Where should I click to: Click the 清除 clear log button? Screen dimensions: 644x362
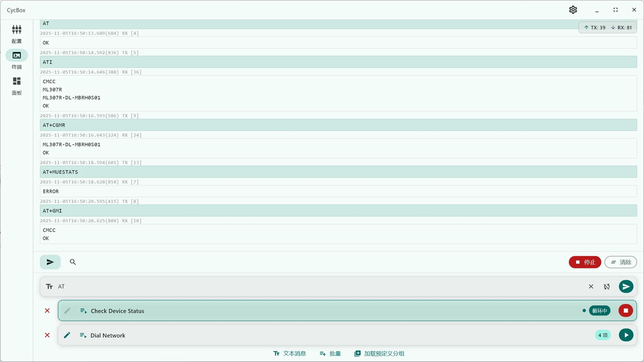[621, 262]
